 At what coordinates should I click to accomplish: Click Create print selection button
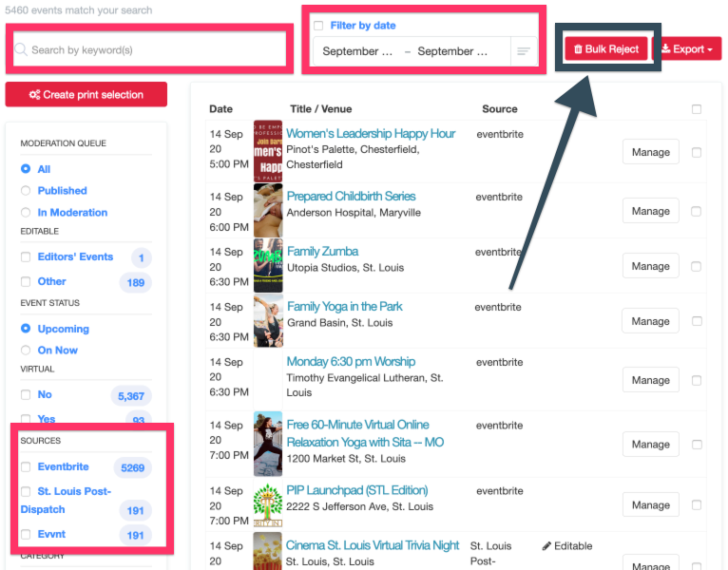point(86,95)
